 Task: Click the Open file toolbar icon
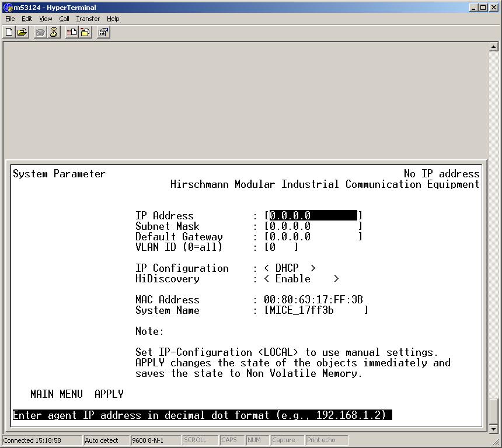point(22,33)
